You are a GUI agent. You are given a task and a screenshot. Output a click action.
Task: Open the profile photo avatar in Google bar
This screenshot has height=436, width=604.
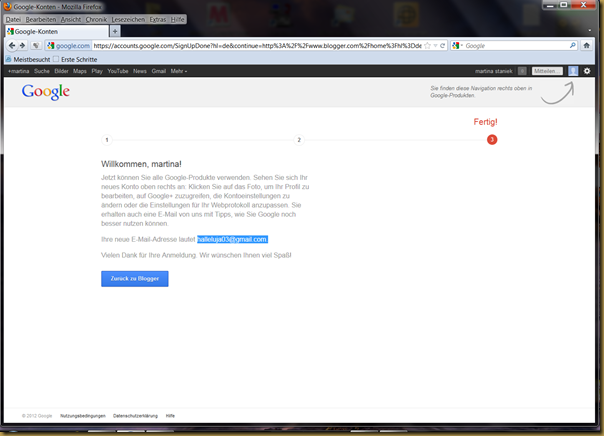pyautogui.click(x=573, y=71)
